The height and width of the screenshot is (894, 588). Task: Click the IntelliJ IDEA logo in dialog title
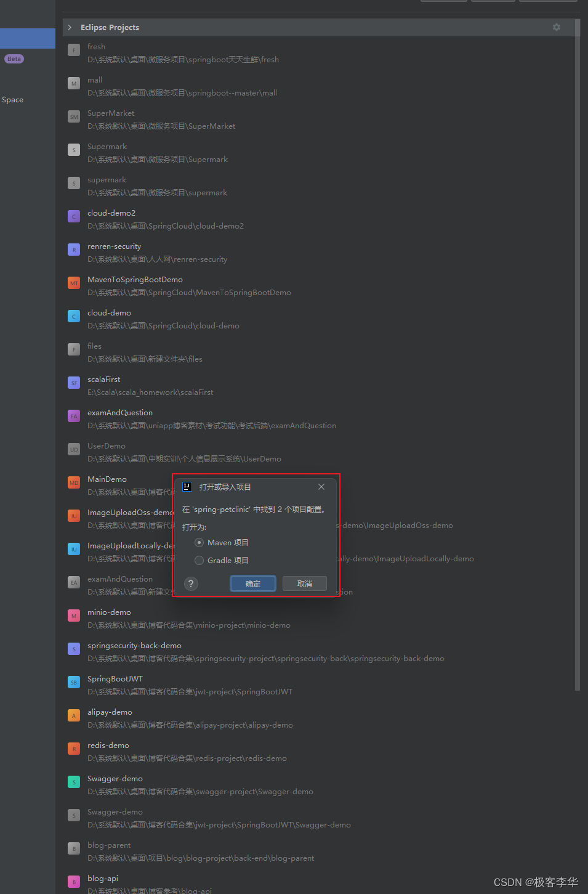pyautogui.click(x=187, y=486)
